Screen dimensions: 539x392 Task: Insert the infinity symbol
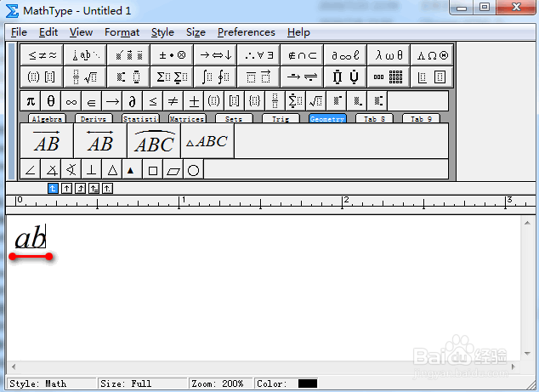(71, 101)
